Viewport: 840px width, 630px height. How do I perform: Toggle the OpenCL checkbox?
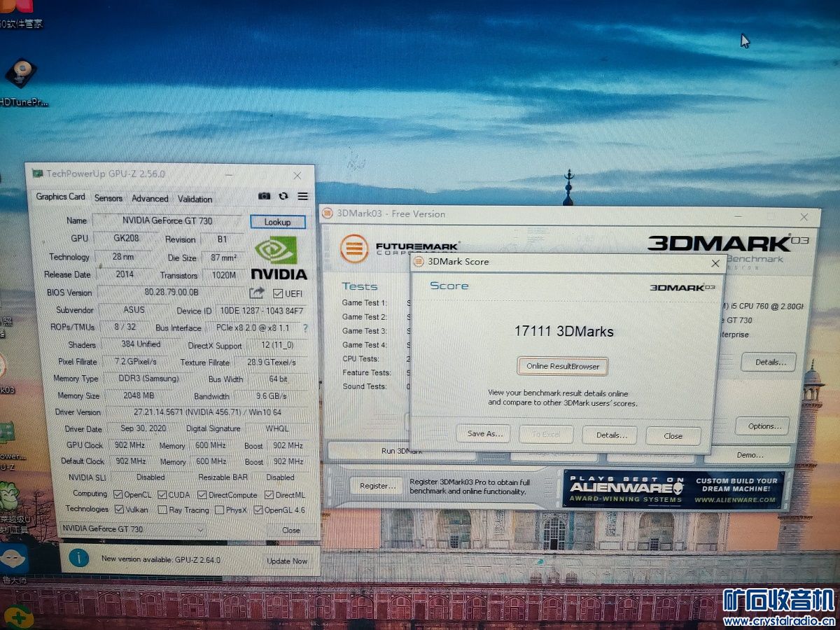pyautogui.click(x=118, y=494)
